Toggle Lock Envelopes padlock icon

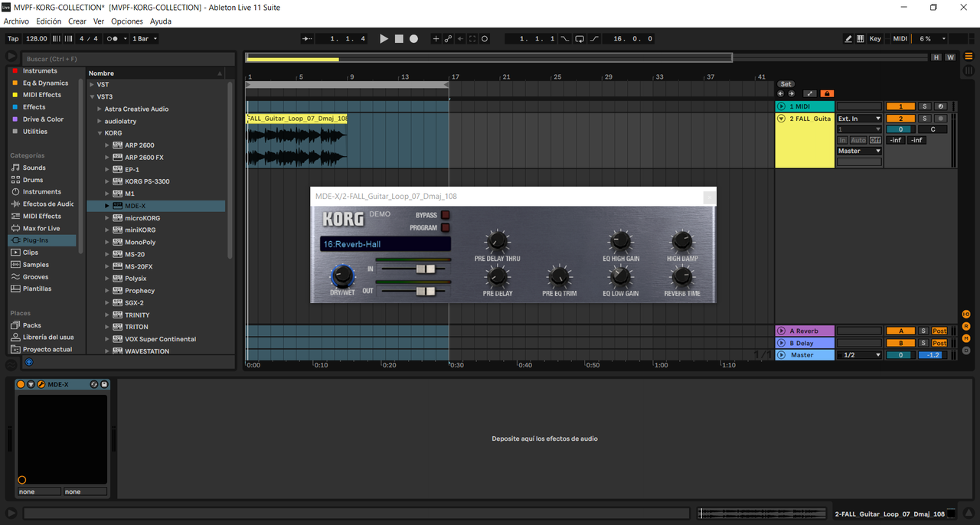point(827,93)
